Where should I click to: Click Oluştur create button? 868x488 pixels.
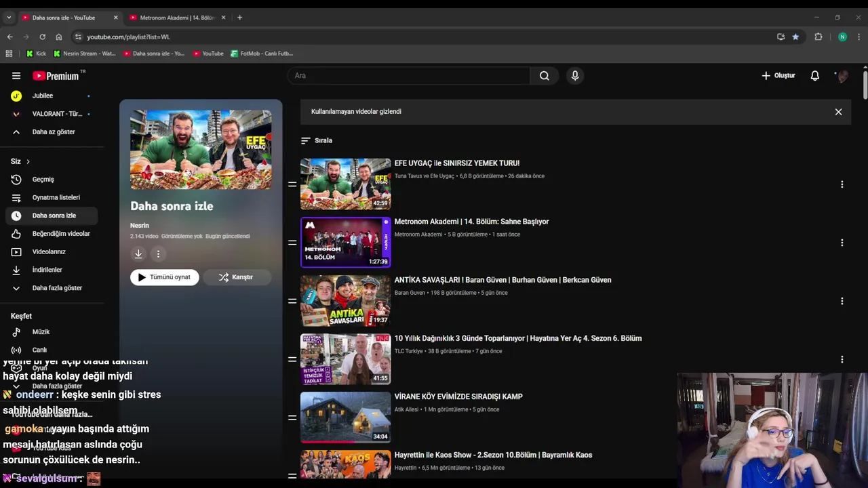click(x=778, y=76)
